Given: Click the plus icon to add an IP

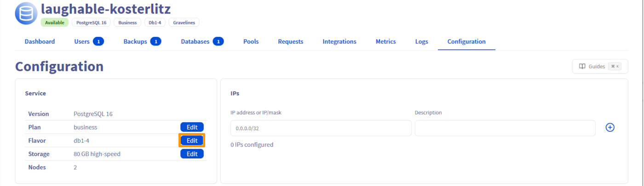Looking at the screenshot, I should point(610,128).
